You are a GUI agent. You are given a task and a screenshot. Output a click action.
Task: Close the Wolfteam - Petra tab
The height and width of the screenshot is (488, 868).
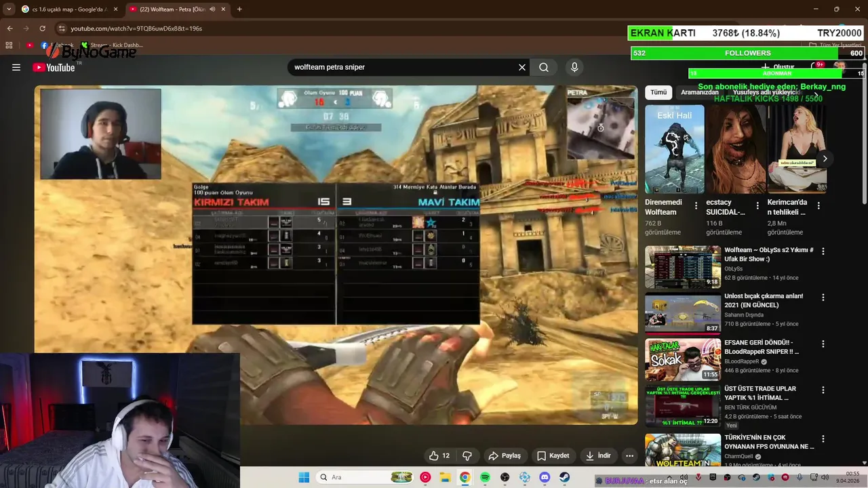tap(224, 9)
